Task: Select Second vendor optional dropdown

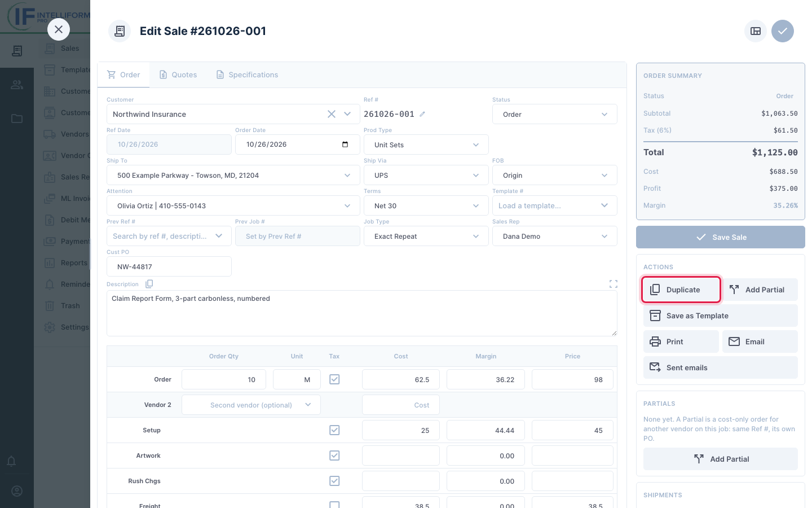Action: click(251, 405)
